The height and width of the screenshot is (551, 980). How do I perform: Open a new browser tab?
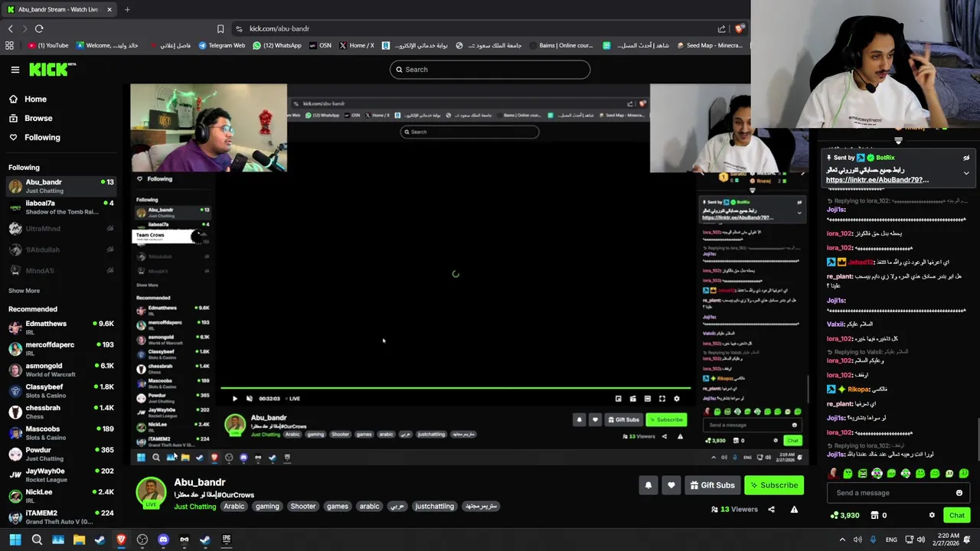coord(127,9)
